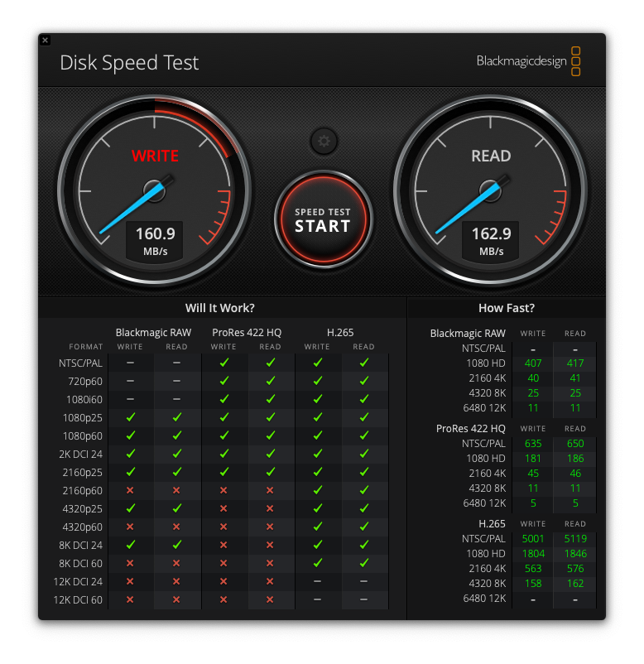This screenshot has width=644, height=664.
Task: Click ProRes 422 HQ 1080 HD read value 186
Action: pos(575,459)
